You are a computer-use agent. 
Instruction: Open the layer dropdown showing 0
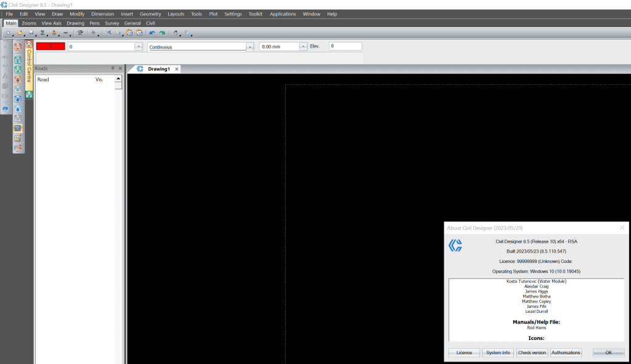pyautogui.click(x=138, y=46)
